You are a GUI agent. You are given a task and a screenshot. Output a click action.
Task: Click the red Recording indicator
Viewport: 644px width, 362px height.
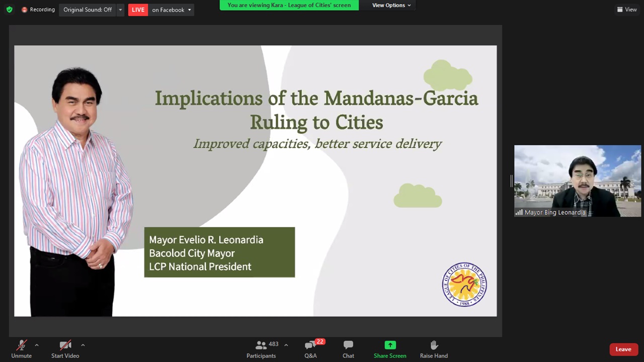38,10
